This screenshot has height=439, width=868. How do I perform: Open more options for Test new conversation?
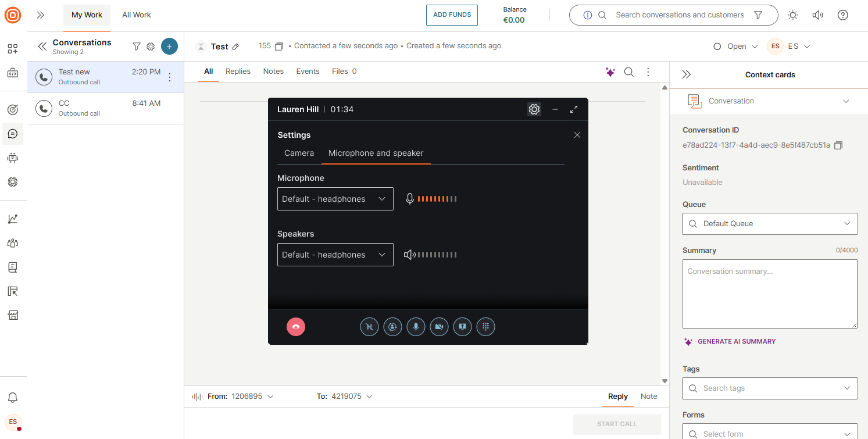tap(170, 77)
